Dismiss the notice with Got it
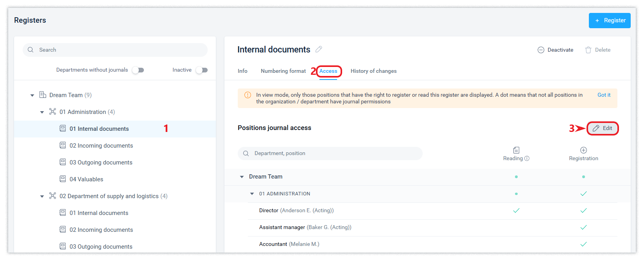 tap(604, 95)
